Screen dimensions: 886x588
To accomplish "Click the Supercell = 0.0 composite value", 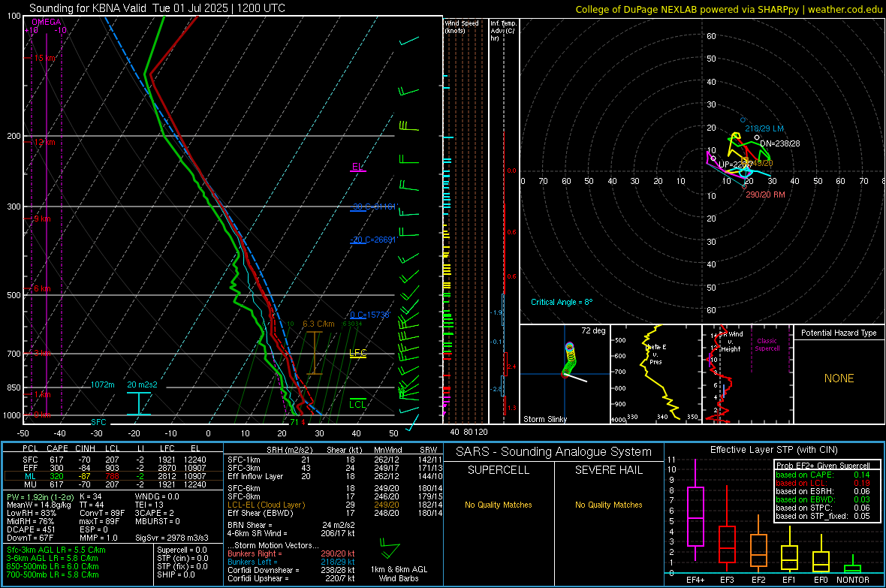I will pos(182,550).
